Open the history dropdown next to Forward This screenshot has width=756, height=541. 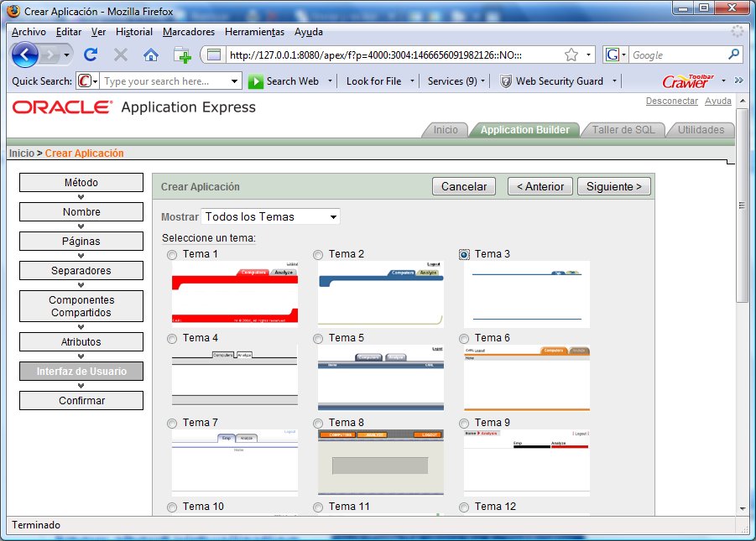pos(66,55)
